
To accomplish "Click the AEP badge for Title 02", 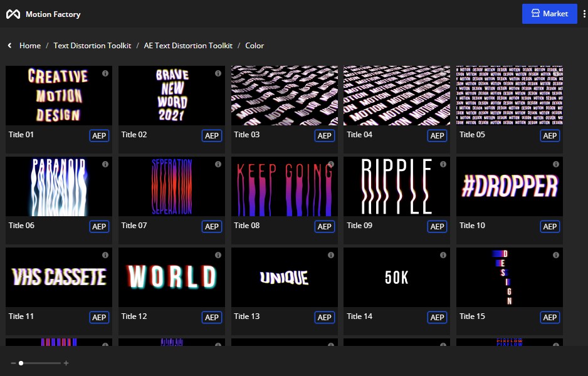I will (212, 136).
